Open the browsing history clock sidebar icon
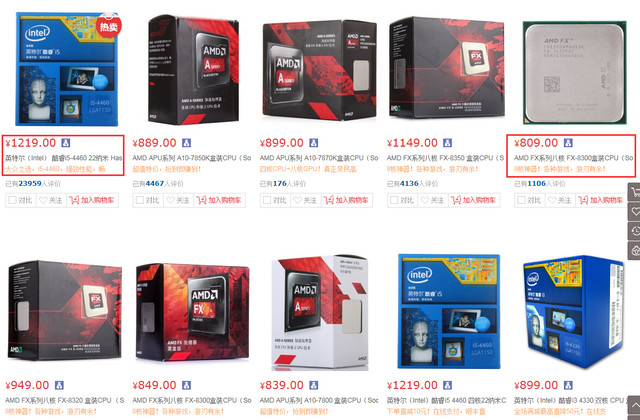640x420 pixels. pyautogui.click(x=634, y=231)
